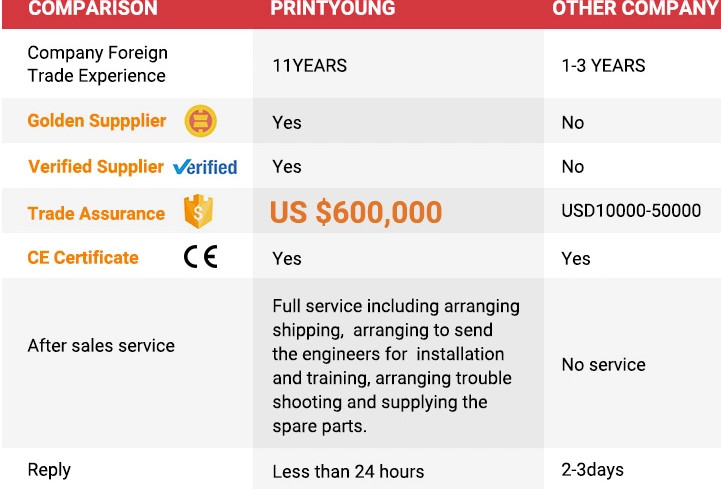Click the CE Certificate orange label
Viewport: 721px width, 489px height.
coord(83,257)
